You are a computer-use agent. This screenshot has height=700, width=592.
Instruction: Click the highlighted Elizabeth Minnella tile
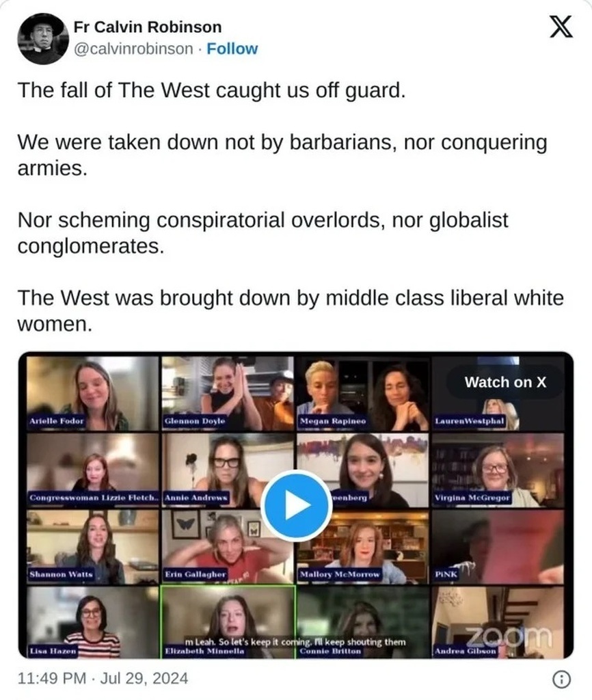click(x=228, y=622)
